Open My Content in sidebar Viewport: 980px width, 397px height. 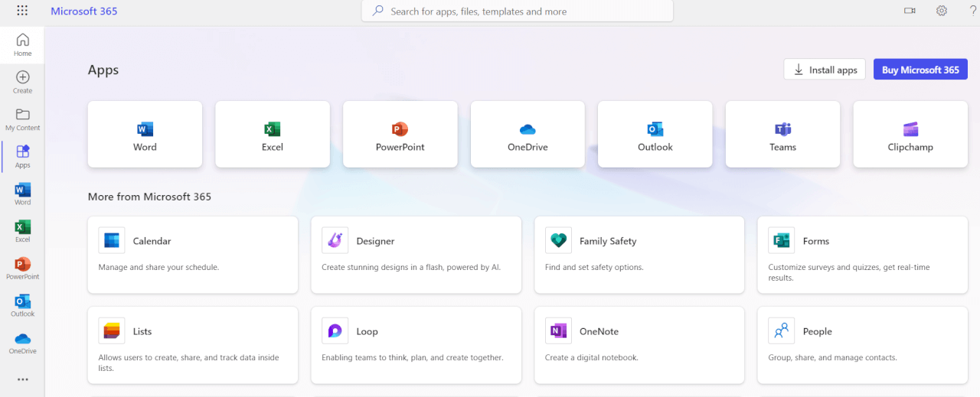click(x=22, y=119)
